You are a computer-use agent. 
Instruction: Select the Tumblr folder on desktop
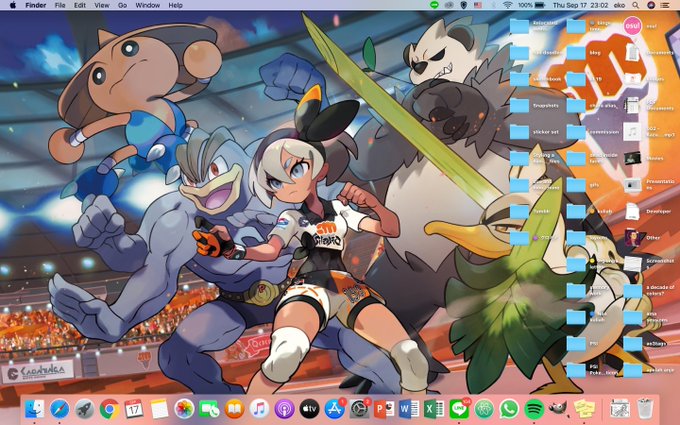point(519,211)
